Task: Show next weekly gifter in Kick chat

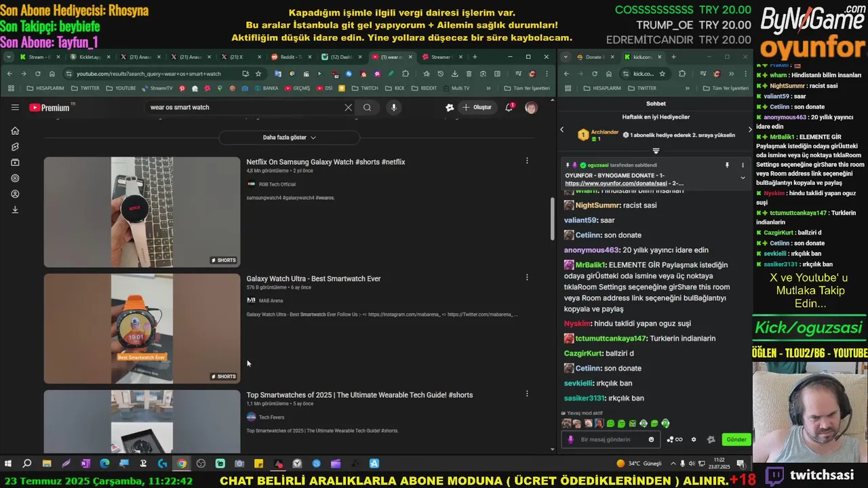Action: tap(749, 129)
